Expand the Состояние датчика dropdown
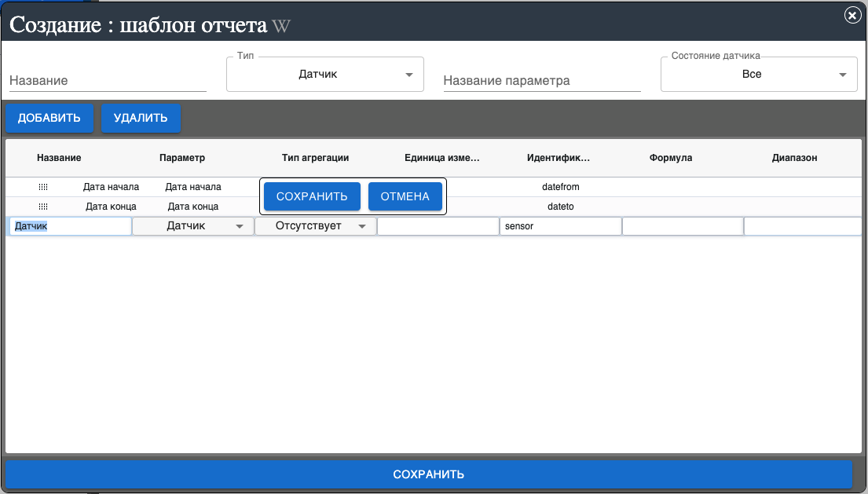The width and height of the screenshot is (868, 494). coord(758,75)
